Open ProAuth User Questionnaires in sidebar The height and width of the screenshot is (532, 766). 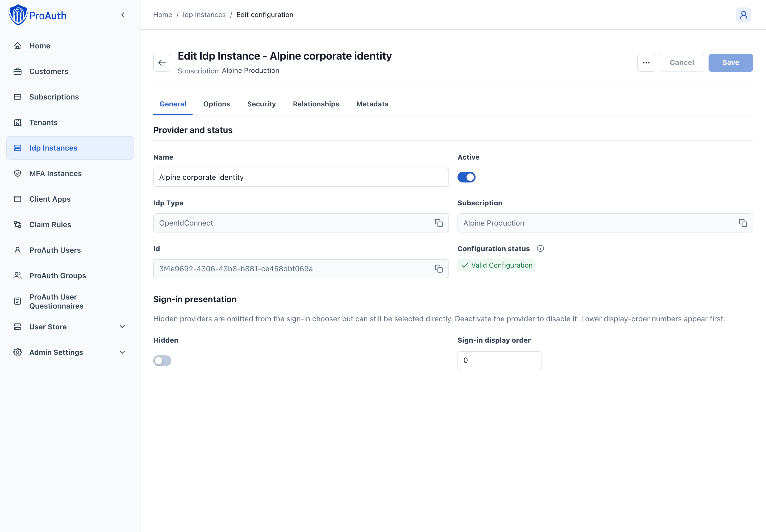[70, 301]
